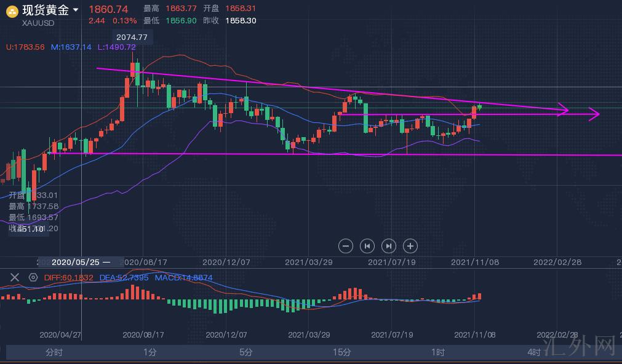Viewport: 622px width, 364px height.
Task: Select the 15分 timeframe tab
Action: tap(342, 352)
